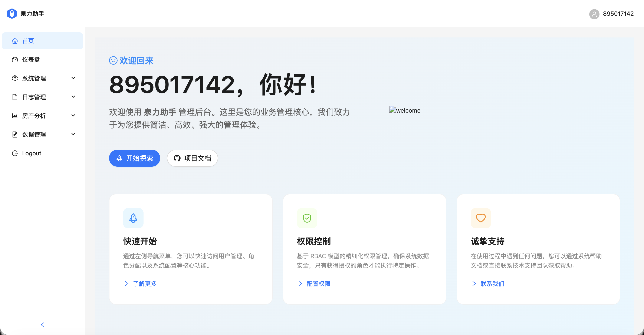
Task: Expand the 系统管理 submenu chevron
Action: (x=73, y=78)
